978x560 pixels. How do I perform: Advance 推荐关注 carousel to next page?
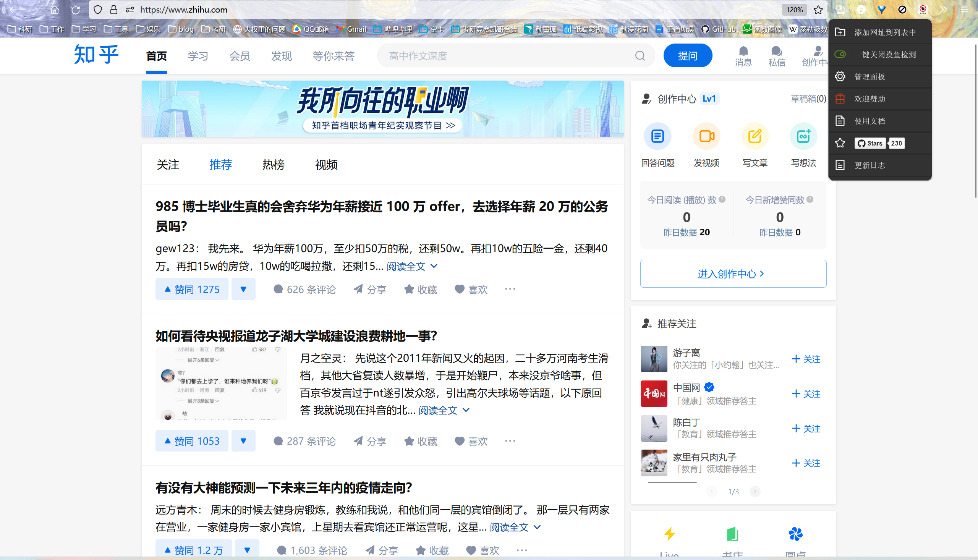pos(754,491)
